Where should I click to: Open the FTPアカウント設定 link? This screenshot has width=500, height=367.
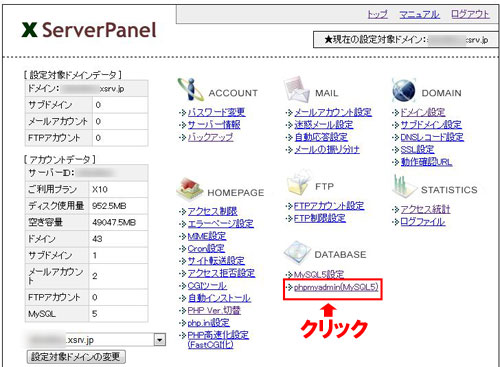[329, 206]
